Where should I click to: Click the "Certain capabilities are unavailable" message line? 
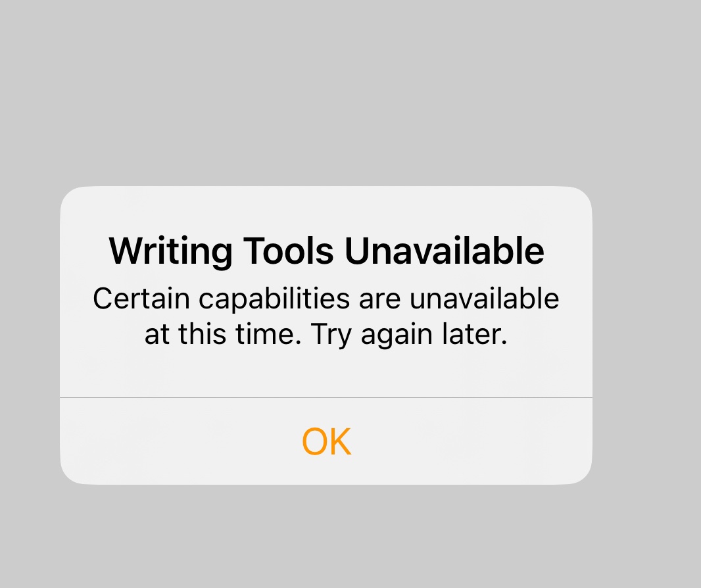pyautogui.click(x=326, y=298)
